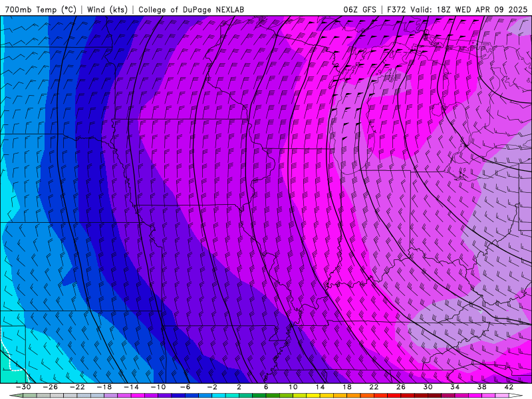Click the 42 legend value
Viewport: 532px width, 399px height.
[509, 387]
